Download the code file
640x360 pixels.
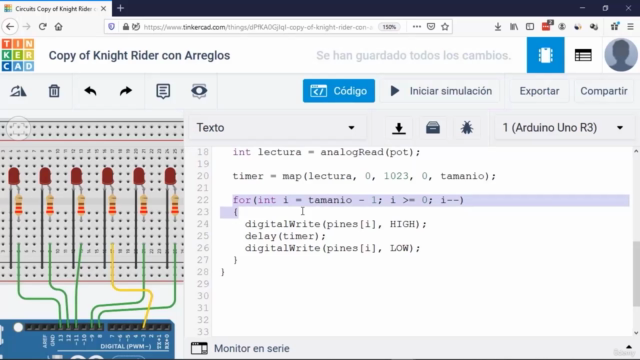(399, 128)
